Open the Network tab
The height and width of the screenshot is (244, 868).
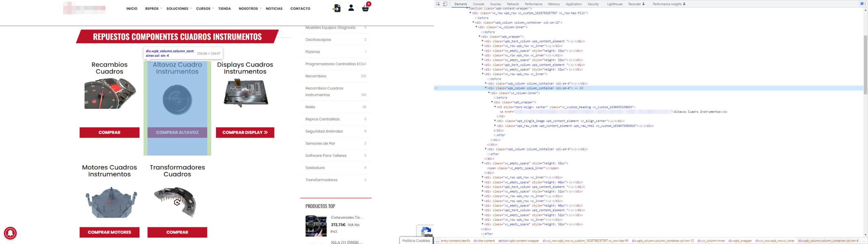click(513, 4)
